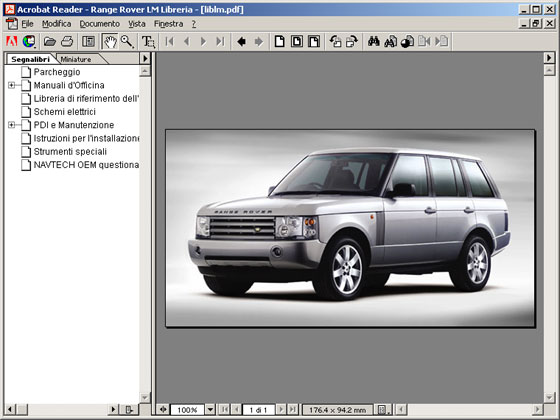Select the Text selection tool
560x420 pixels.
coord(148,41)
